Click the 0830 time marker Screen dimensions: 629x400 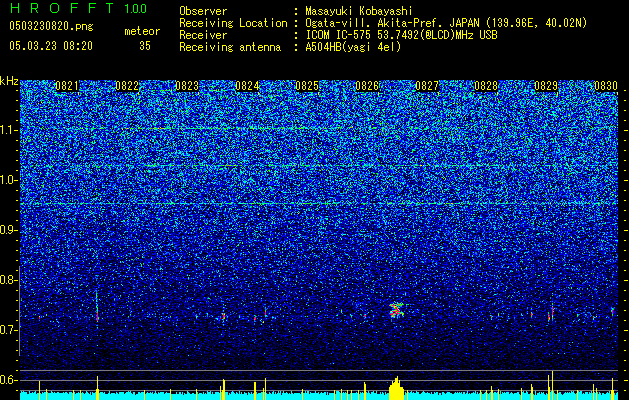[x=606, y=86]
